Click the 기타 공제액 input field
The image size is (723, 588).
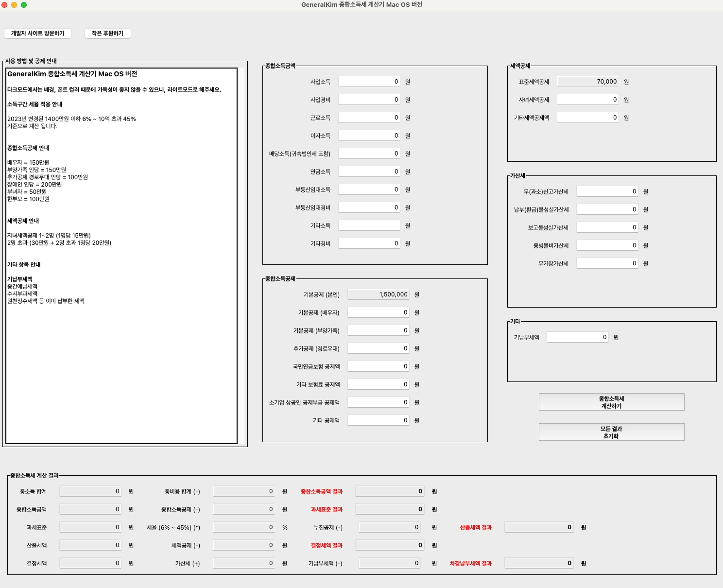tap(379, 420)
